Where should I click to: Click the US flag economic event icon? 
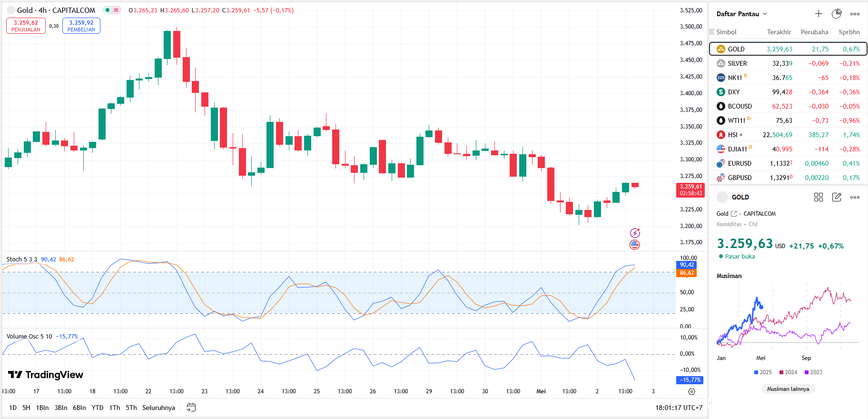[635, 245]
